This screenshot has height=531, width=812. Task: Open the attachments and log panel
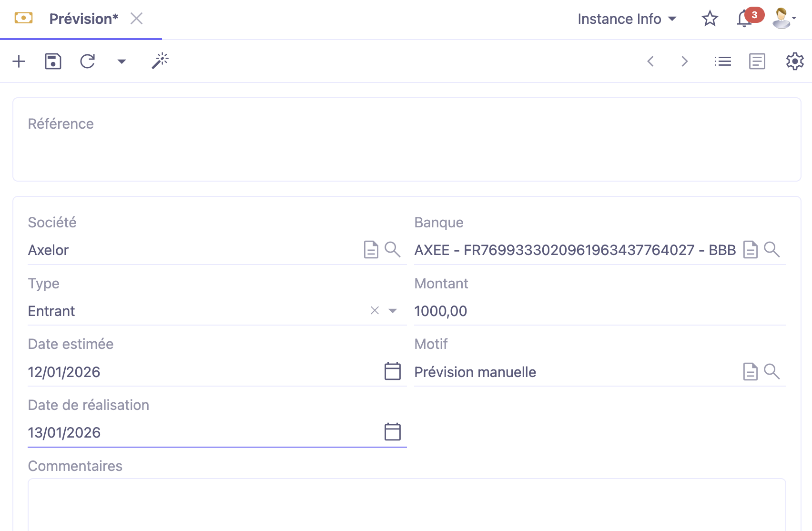(757, 61)
